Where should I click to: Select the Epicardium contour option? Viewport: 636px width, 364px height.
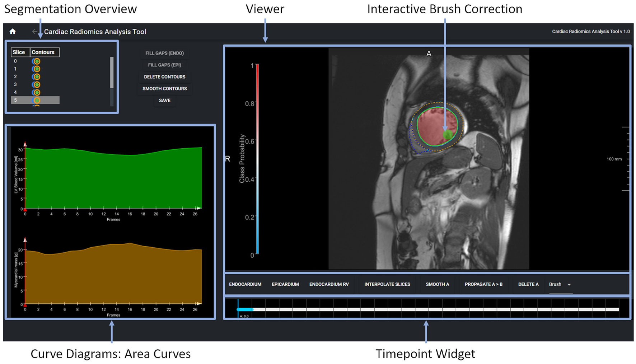click(285, 284)
